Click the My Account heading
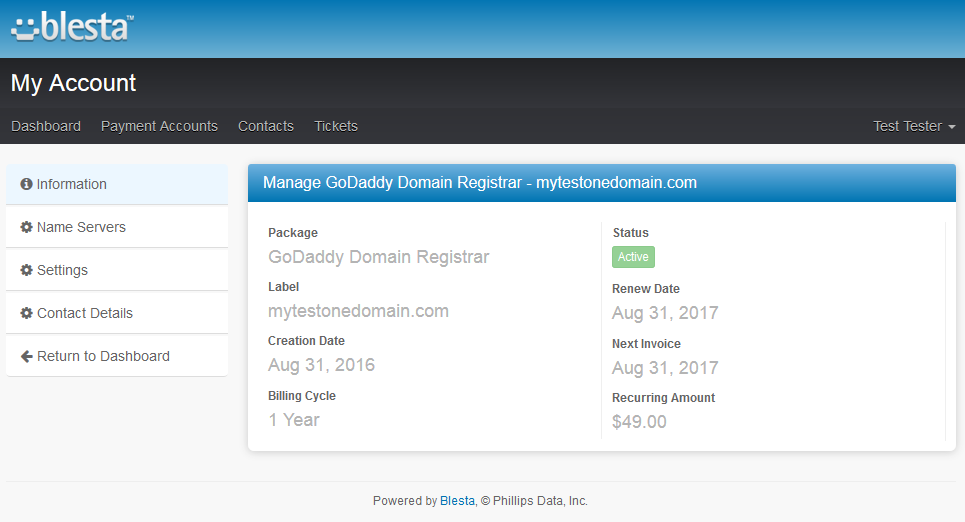965x522 pixels. pos(73,83)
